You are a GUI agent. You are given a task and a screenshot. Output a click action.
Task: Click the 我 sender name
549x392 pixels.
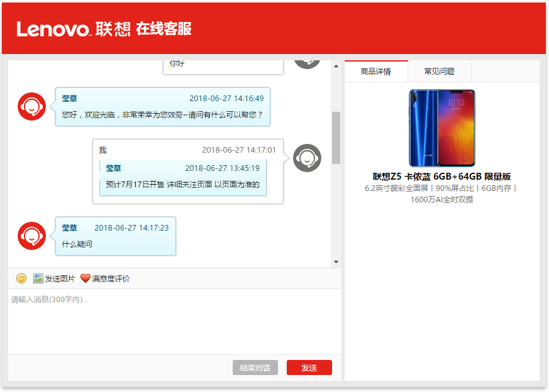pyautogui.click(x=103, y=150)
